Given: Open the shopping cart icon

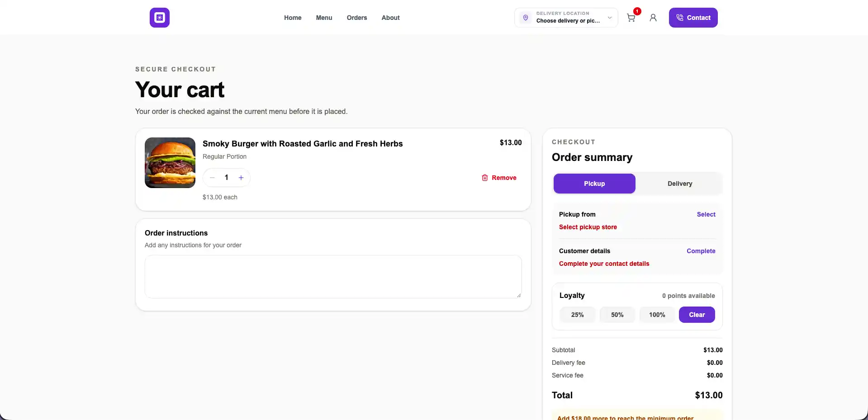Looking at the screenshot, I should [x=631, y=18].
